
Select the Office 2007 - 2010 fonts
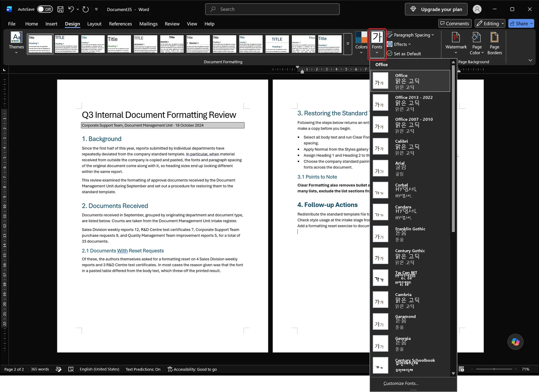pos(410,124)
